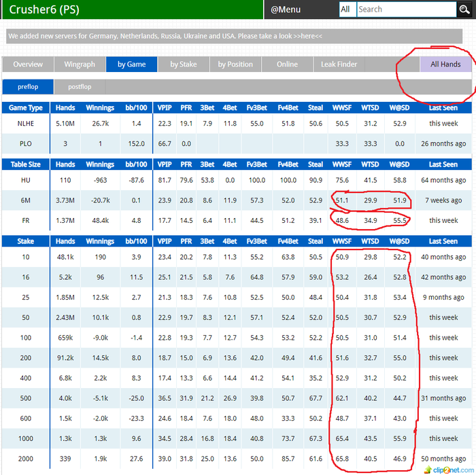Click the FR W@SD value 55.5

[x=400, y=221]
